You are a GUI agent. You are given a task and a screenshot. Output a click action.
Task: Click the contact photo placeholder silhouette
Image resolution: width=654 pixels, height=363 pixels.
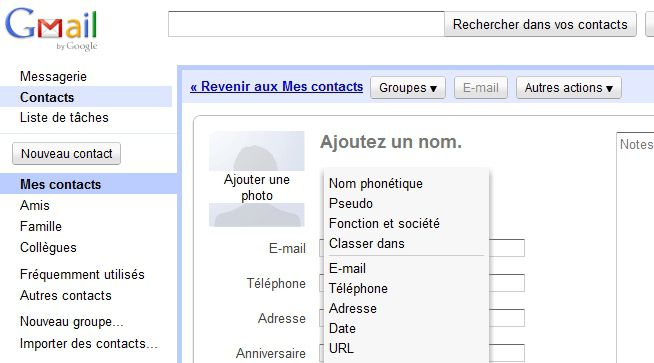pyautogui.click(x=257, y=179)
